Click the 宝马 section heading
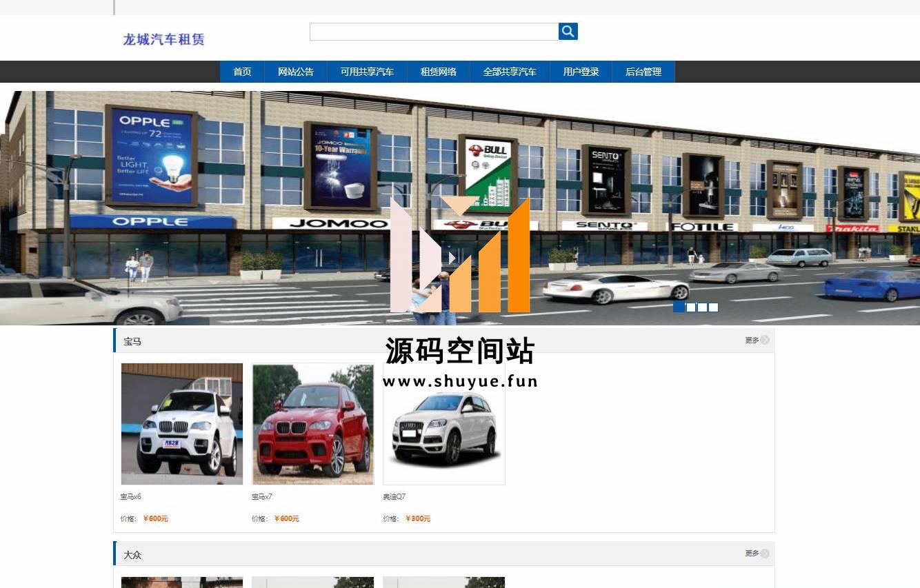920x588 pixels. point(132,341)
